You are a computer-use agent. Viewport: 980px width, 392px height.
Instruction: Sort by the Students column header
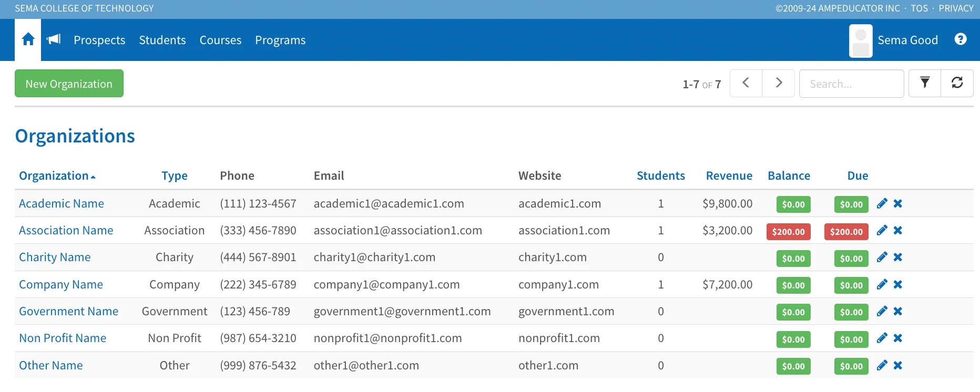pyautogui.click(x=661, y=176)
